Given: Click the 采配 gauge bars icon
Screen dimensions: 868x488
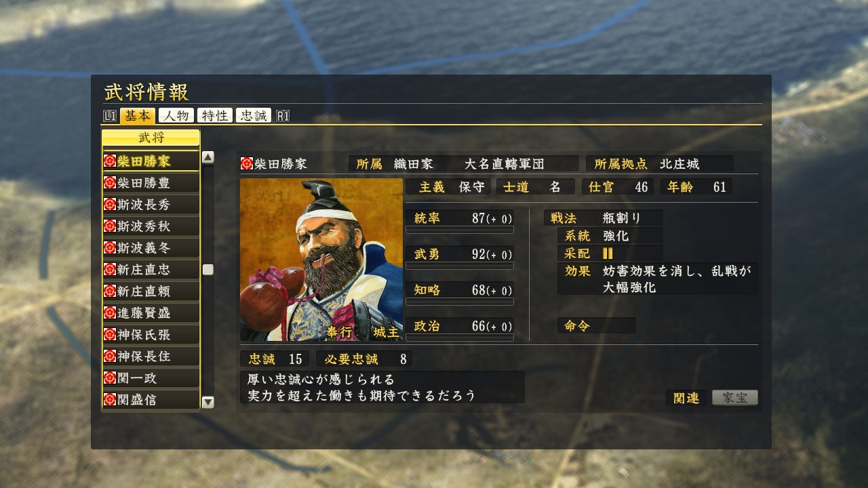Looking at the screenshot, I should 608,253.
